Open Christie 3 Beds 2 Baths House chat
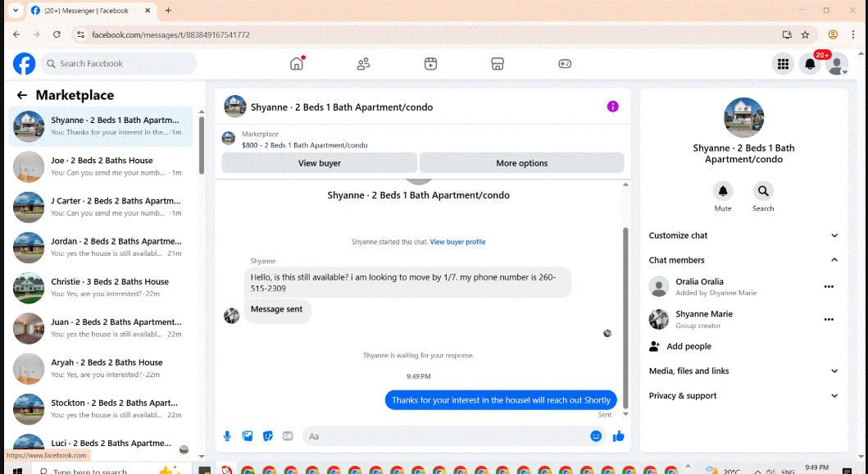 pos(101,287)
